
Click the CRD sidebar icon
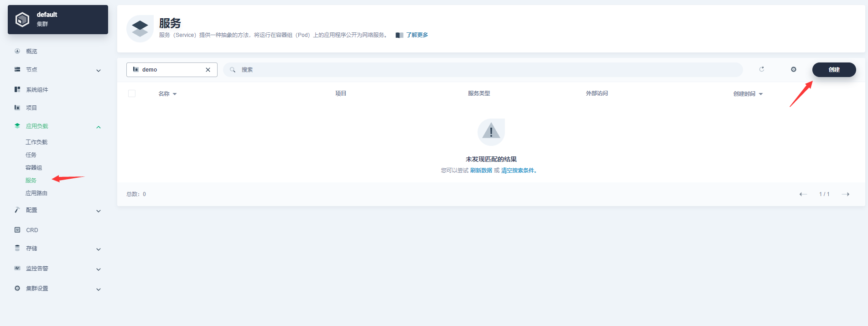coord(17,230)
